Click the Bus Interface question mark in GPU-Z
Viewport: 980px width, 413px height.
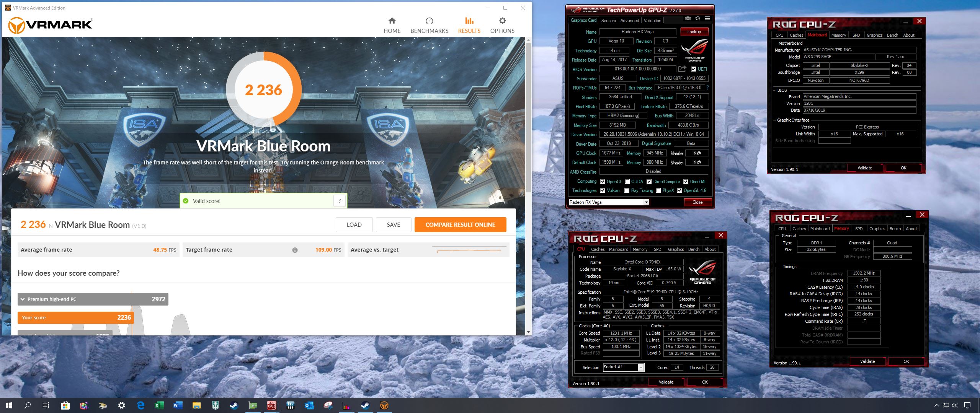tap(708, 88)
